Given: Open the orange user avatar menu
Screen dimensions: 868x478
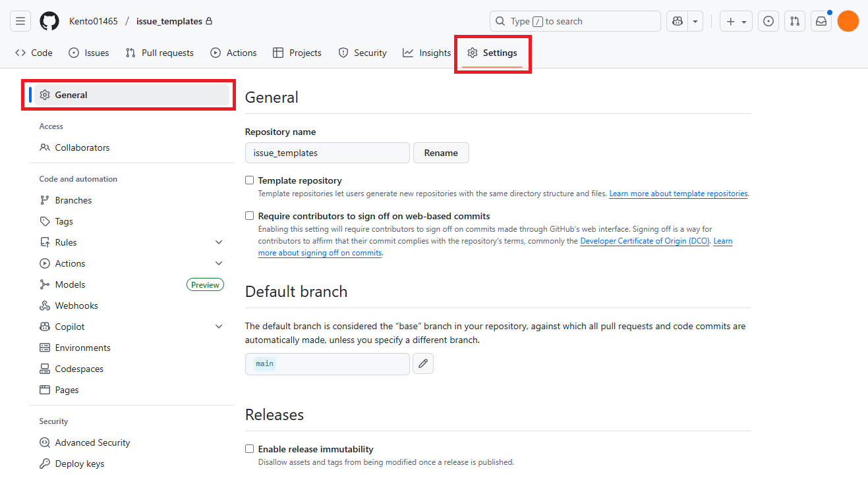Looking at the screenshot, I should coord(848,21).
